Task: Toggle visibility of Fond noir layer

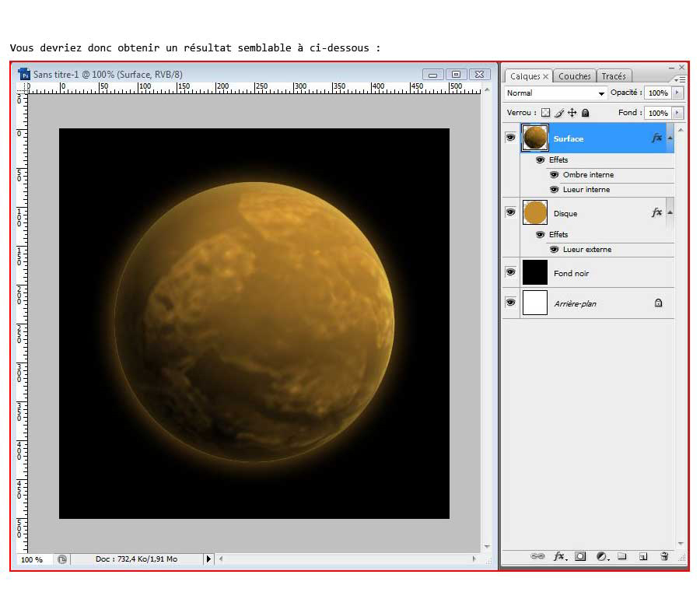Action: tap(511, 272)
